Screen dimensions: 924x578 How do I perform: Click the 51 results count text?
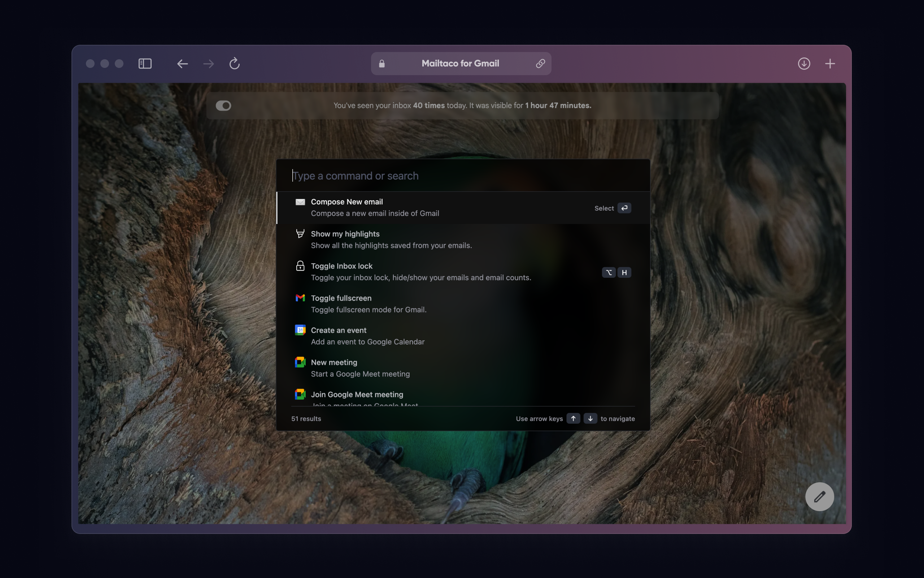pyautogui.click(x=306, y=419)
